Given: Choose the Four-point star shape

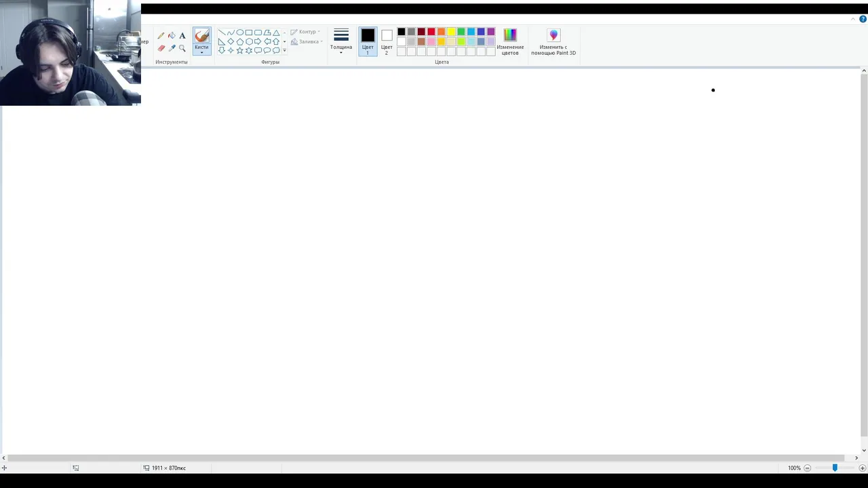Looking at the screenshot, I should pos(231,50).
